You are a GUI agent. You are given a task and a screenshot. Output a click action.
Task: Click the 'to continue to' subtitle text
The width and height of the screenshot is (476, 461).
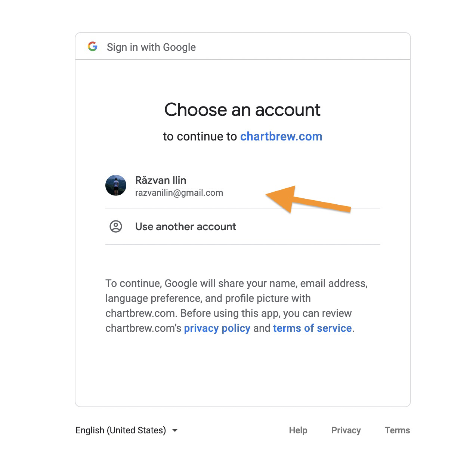tap(200, 136)
